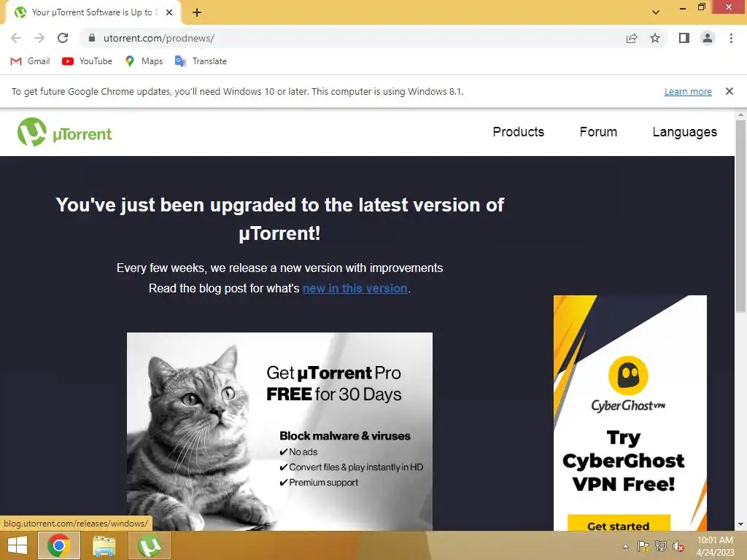The width and height of the screenshot is (747, 560).
Task: Show hidden tray icons arrow
Action: coord(625,546)
